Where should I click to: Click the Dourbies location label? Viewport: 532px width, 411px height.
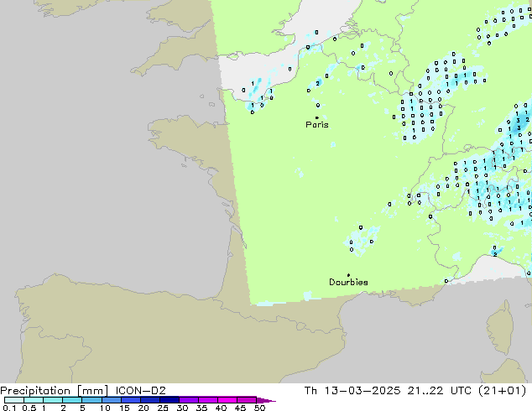pos(348,282)
